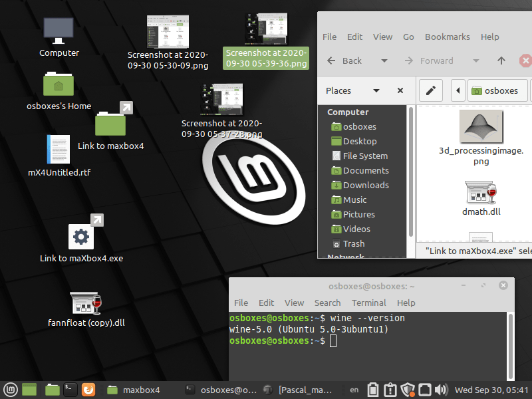Viewport: 532px width, 399px height.
Task: Open Back history dropdown arrow
Action: click(x=384, y=61)
